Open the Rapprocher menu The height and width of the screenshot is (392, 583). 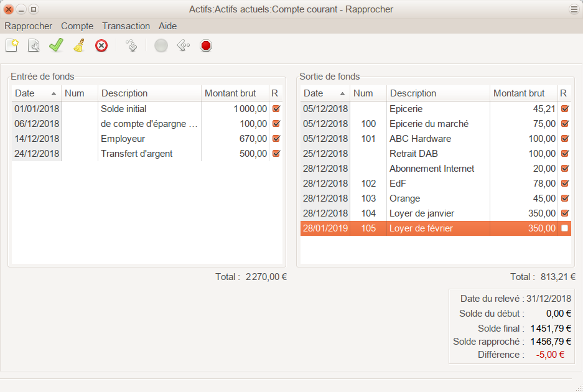(x=28, y=26)
